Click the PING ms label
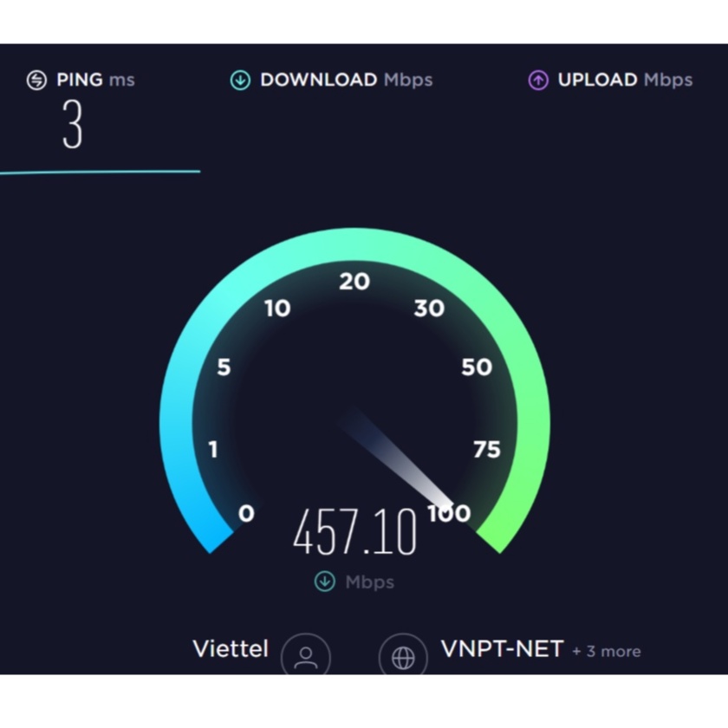The image size is (728, 728). point(95,80)
